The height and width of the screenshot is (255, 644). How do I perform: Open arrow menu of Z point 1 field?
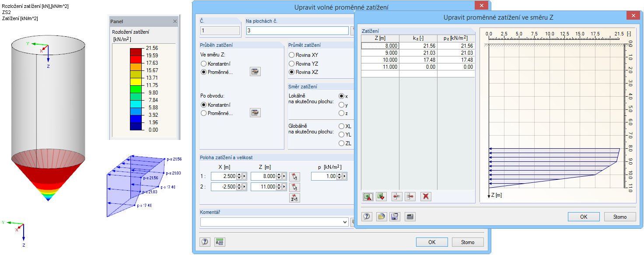(x=284, y=176)
